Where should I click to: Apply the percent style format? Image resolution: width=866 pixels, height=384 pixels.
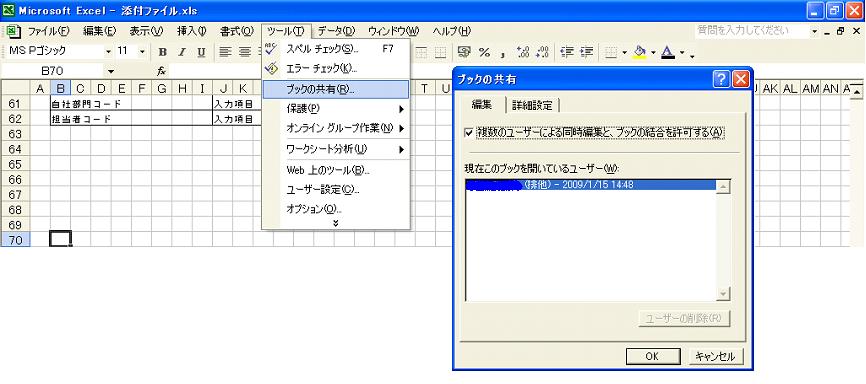(x=484, y=52)
